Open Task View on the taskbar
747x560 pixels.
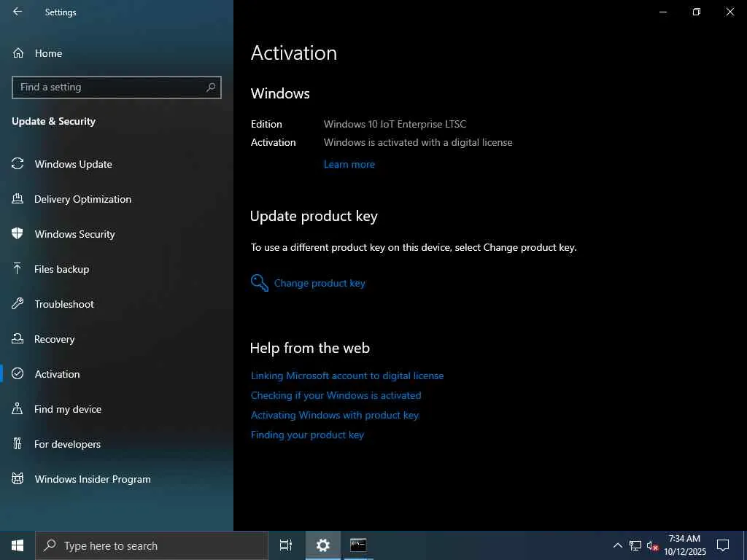[286, 545]
